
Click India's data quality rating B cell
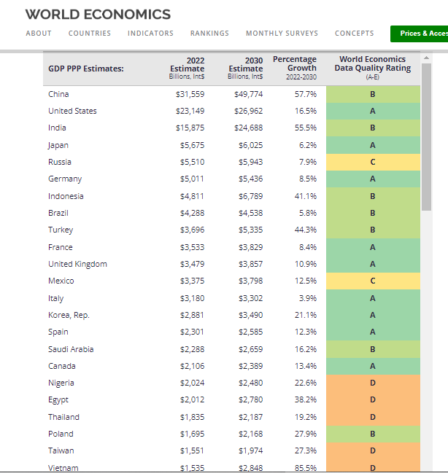tap(373, 128)
